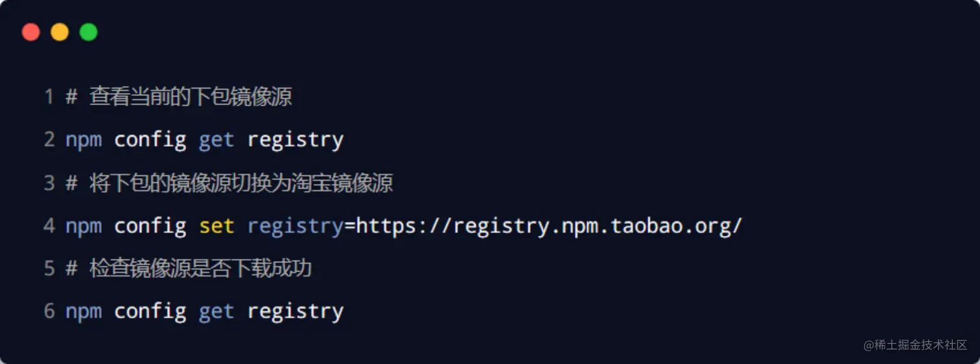Click line number 3
The height and width of the screenshot is (364, 980).
[49, 183]
